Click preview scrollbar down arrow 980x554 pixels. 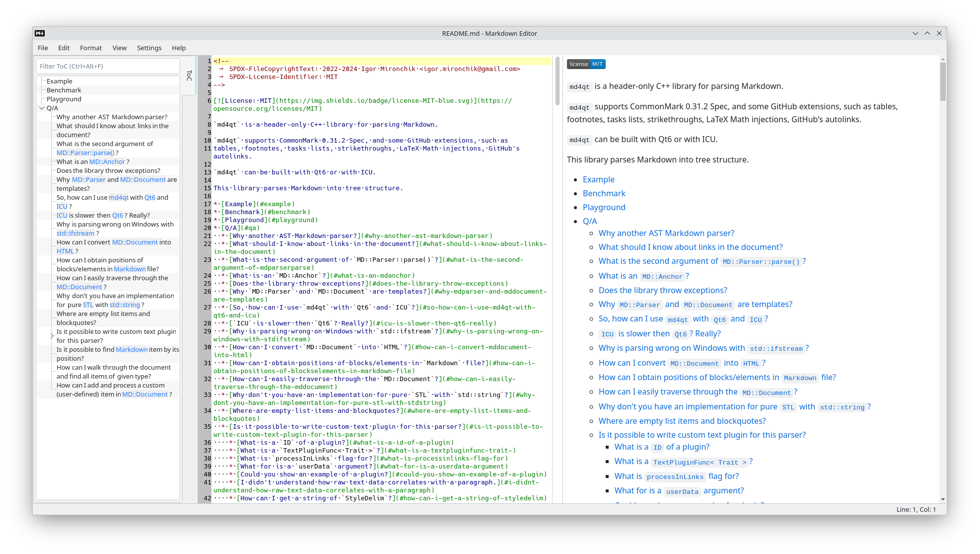[x=943, y=499]
